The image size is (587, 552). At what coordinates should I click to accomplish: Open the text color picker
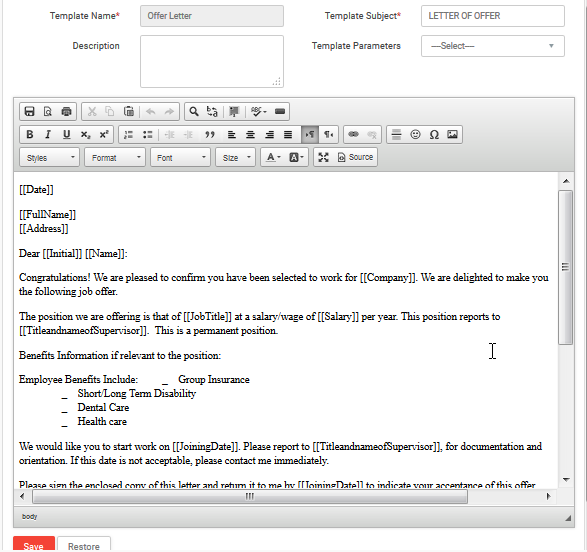(x=273, y=157)
